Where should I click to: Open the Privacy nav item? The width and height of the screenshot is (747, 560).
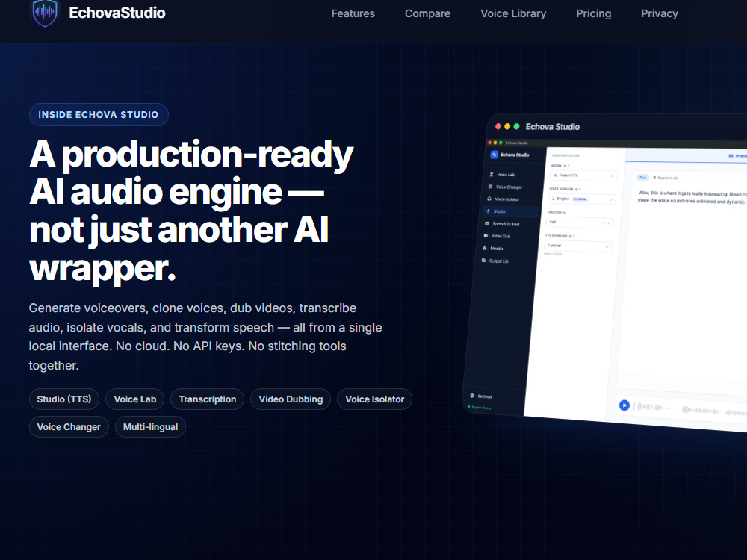click(x=660, y=13)
